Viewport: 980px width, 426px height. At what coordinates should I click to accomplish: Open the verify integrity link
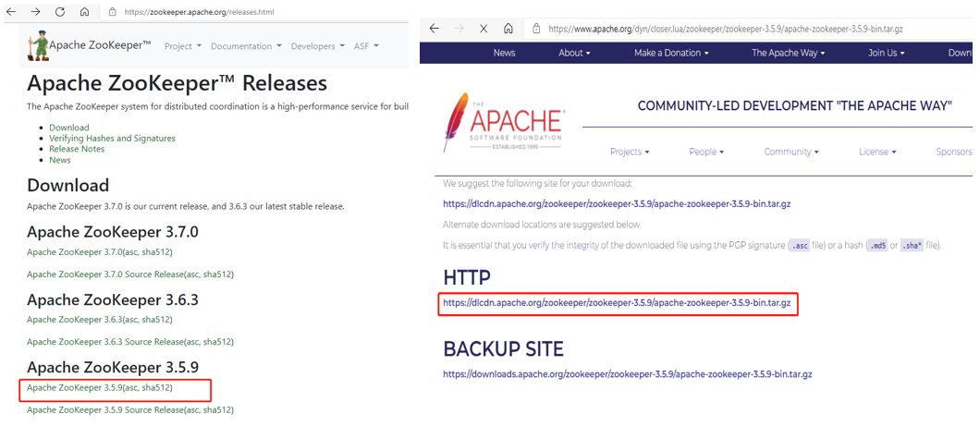click(562, 246)
